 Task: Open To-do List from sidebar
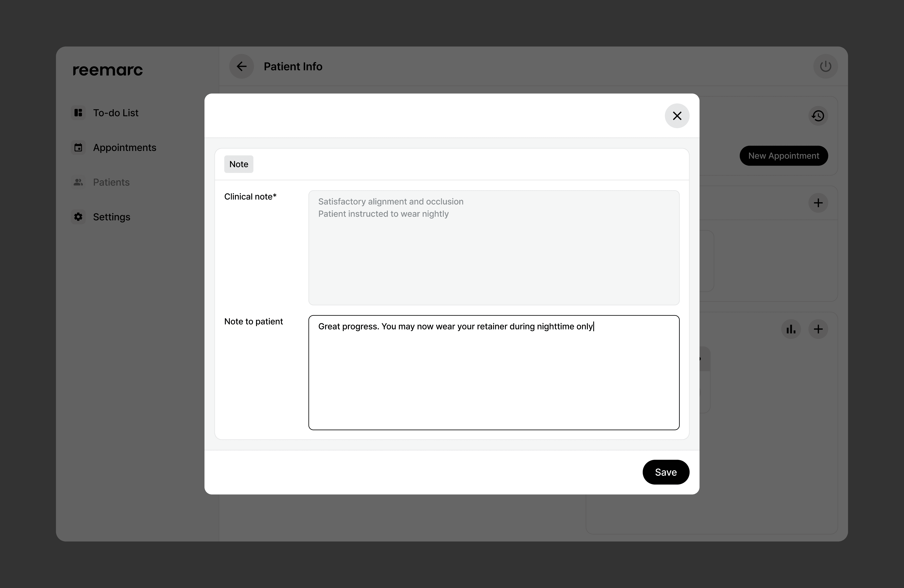coord(115,113)
